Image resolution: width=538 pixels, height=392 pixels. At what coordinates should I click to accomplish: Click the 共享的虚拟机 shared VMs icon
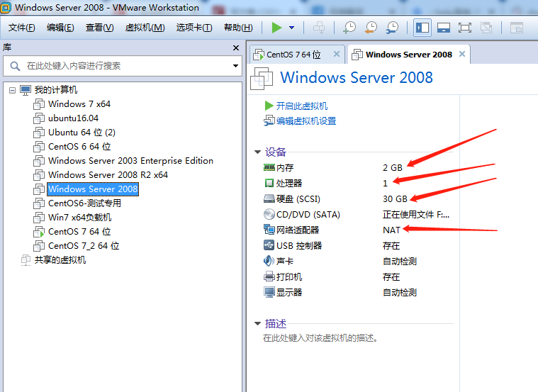click(26, 260)
